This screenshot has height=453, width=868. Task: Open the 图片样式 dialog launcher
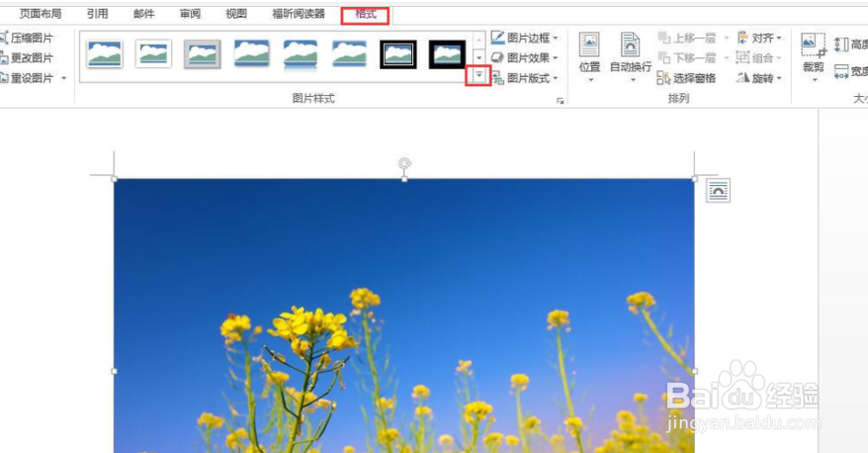(561, 101)
